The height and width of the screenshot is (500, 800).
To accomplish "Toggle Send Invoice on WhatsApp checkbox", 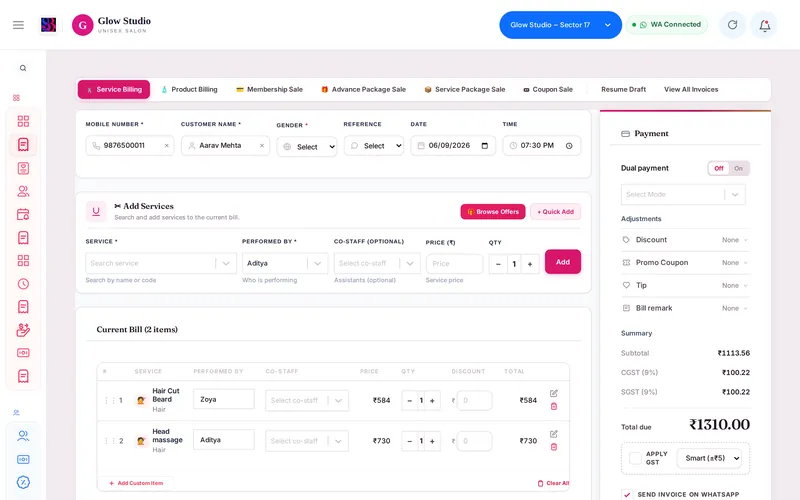I will 627,494.
